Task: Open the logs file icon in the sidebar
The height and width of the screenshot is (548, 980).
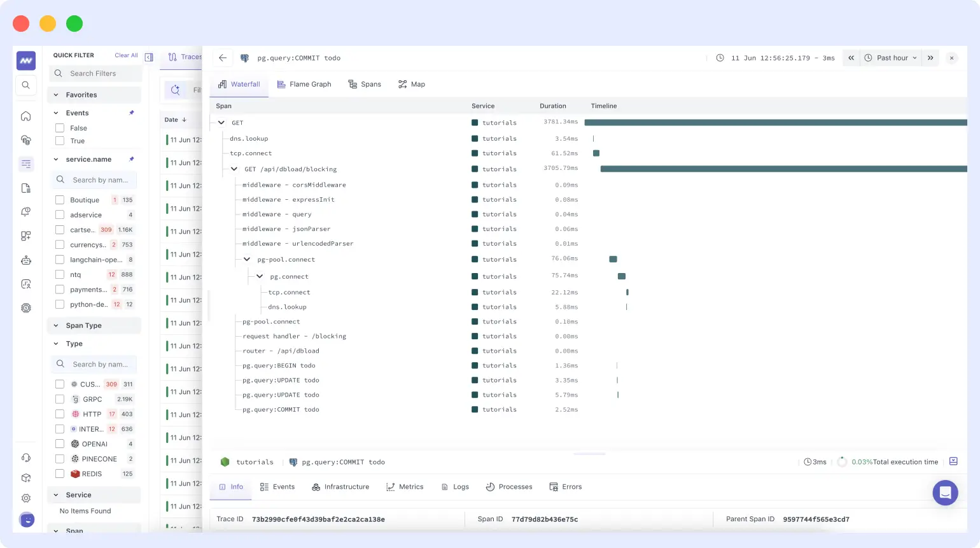Action: (x=26, y=188)
